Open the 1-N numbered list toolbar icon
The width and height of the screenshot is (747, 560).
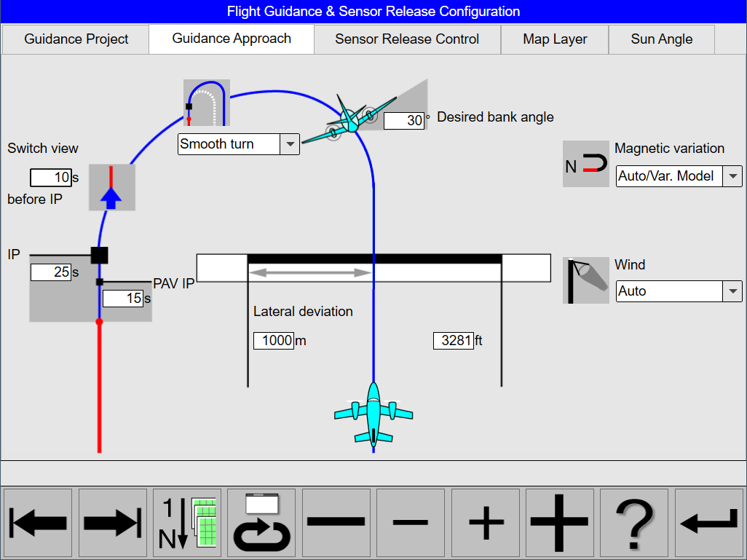coord(186,522)
